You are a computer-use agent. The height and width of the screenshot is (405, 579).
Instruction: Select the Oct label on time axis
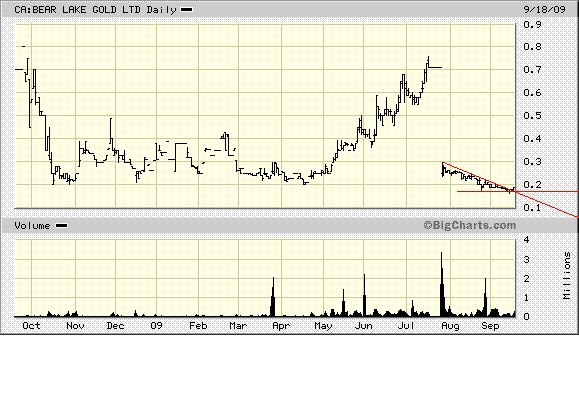[31, 326]
